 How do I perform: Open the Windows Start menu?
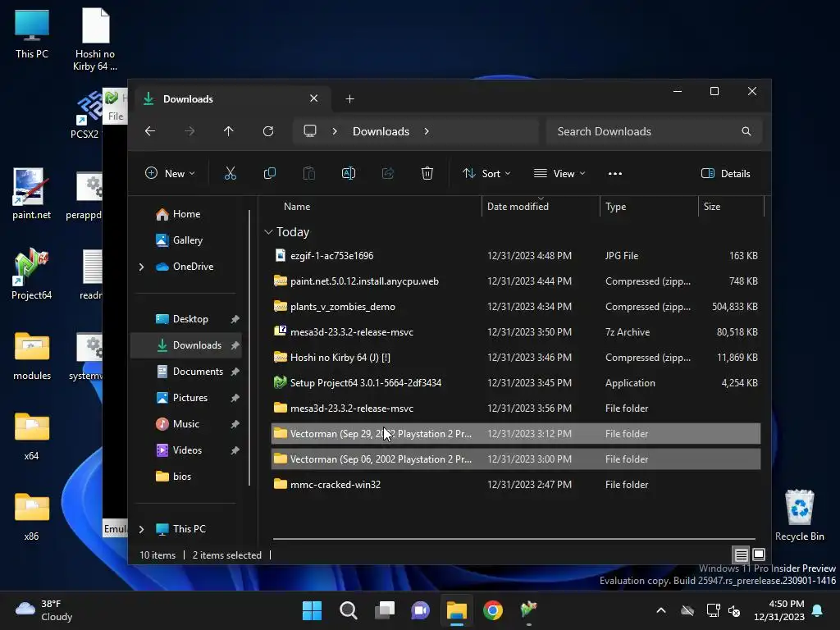(312, 610)
